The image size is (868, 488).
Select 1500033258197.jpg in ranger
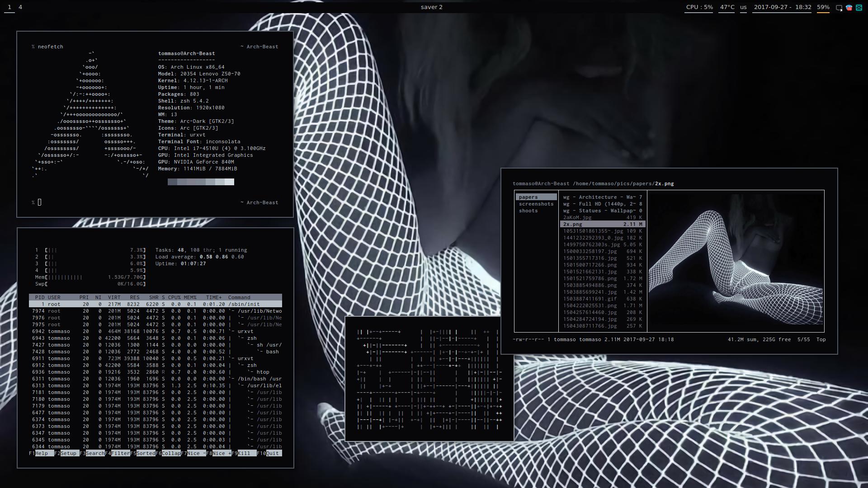(603, 251)
